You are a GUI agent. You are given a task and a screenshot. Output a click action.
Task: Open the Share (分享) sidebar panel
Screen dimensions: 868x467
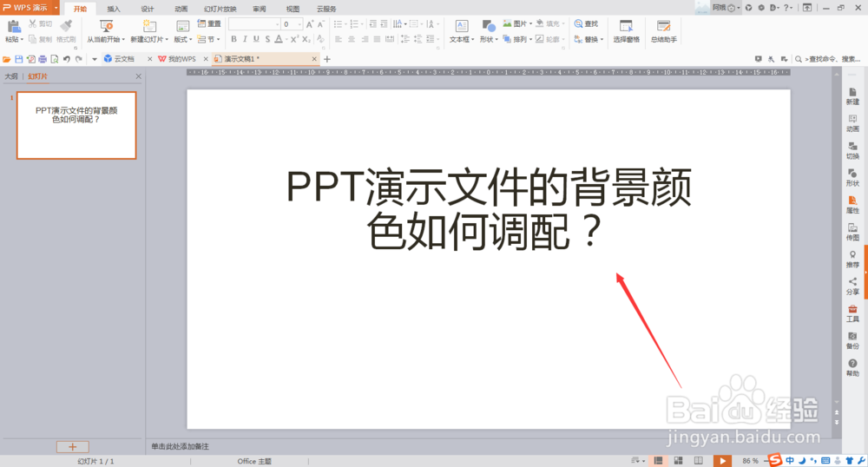click(x=852, y=286)
